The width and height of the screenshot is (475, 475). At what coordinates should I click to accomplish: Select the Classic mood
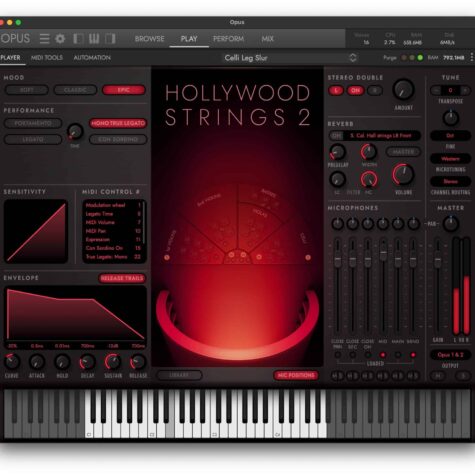tap(75, 90)
